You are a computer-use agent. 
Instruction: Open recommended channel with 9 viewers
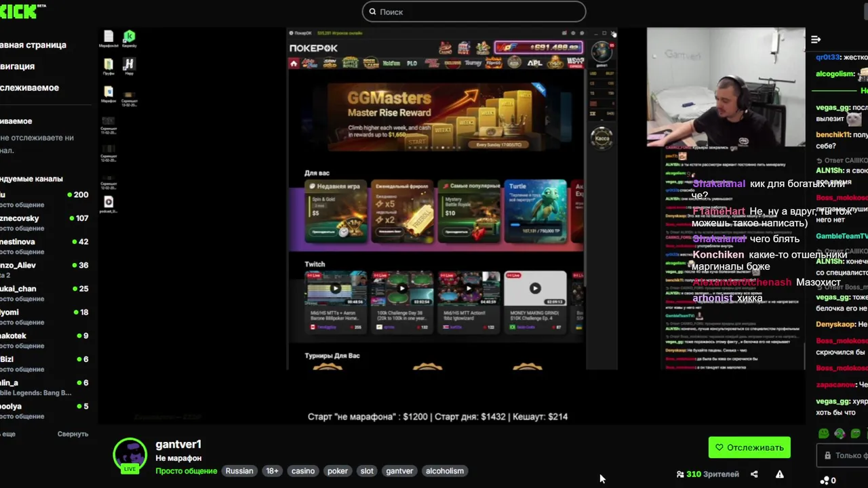[x=45, y=340]
